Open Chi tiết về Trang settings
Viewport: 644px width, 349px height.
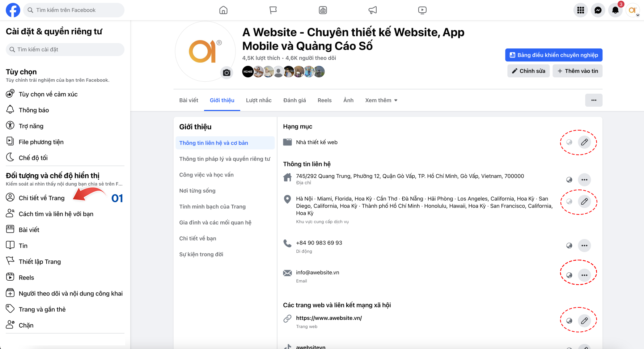[65, 198]
